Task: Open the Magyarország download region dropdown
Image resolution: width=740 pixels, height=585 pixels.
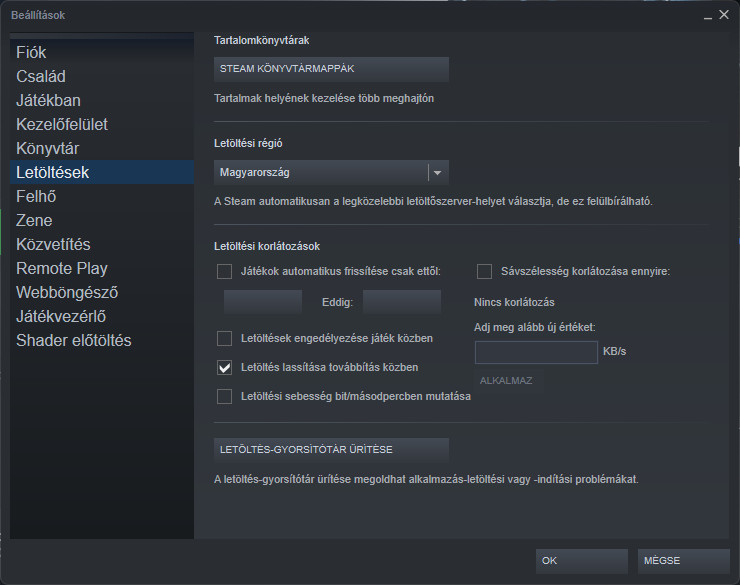Action: 321,172
